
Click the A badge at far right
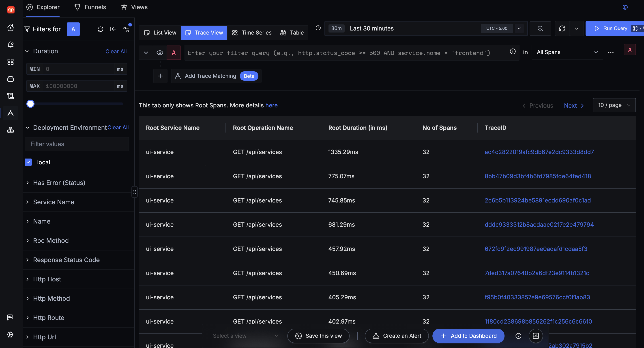pos(630,50)
